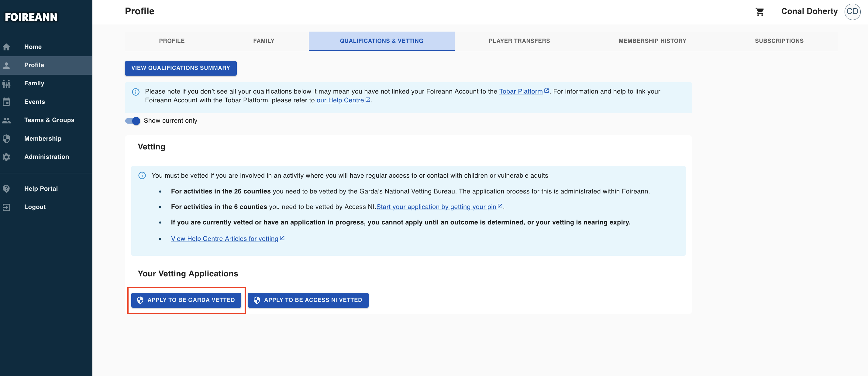This screenshot has height=376, width=868.
Task: Open View Help Centre Articles for vetting
Action: (224, 239)
